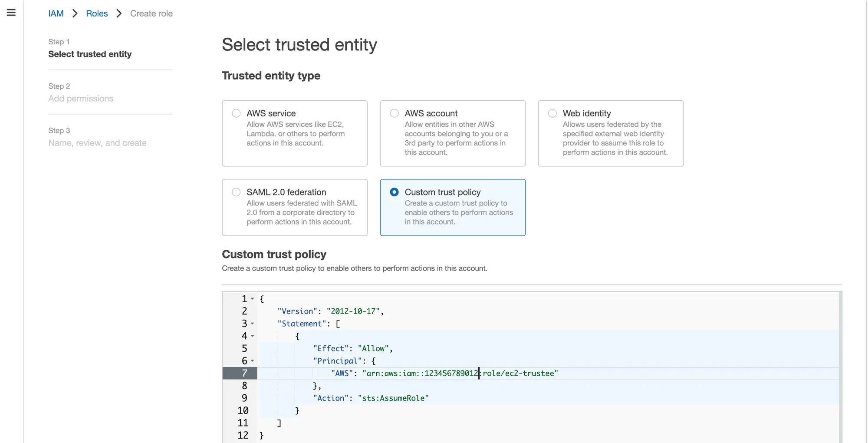Select Custom trust policy radio button
This screenshot has width=868, height=443.
(x=394, y=192)
